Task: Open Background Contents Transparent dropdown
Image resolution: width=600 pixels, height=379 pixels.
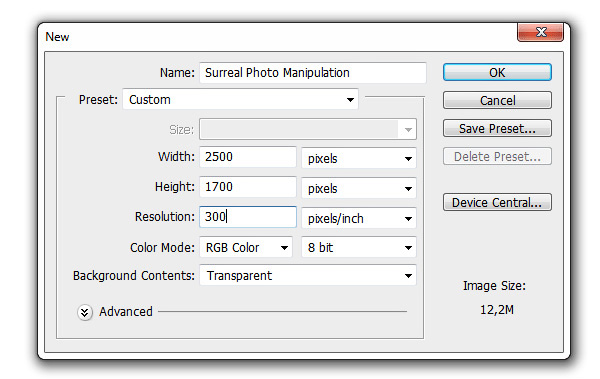Action: coord(308,275)
